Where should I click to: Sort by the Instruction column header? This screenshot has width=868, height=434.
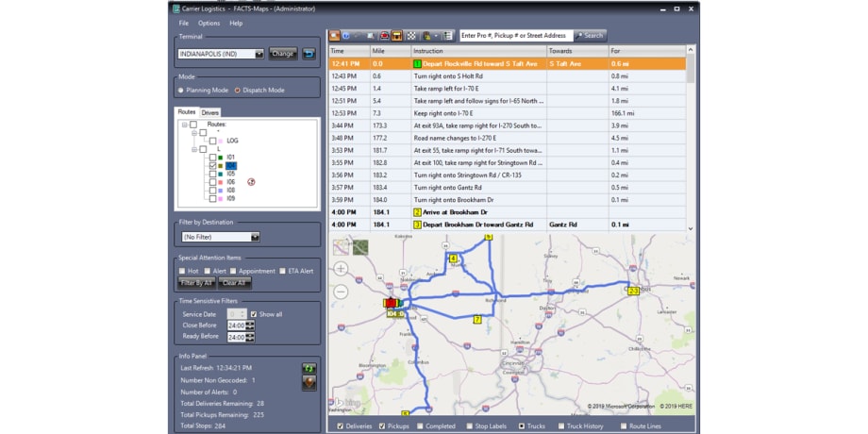click(479, 51)
